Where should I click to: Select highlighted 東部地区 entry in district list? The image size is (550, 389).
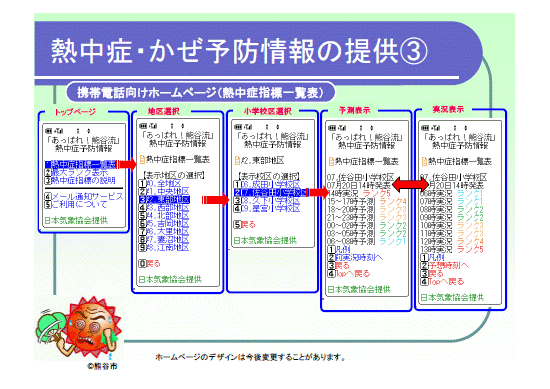pyautogui.click(x=164, y=200)
